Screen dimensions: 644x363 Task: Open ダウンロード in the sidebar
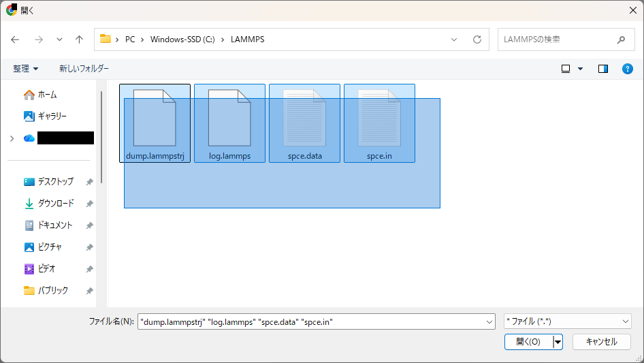tap(55, 204)
